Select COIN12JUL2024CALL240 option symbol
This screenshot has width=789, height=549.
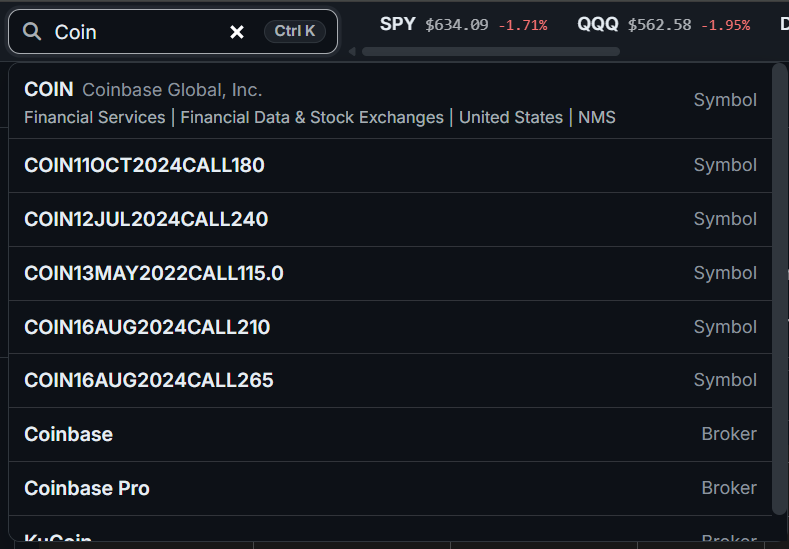390,219
